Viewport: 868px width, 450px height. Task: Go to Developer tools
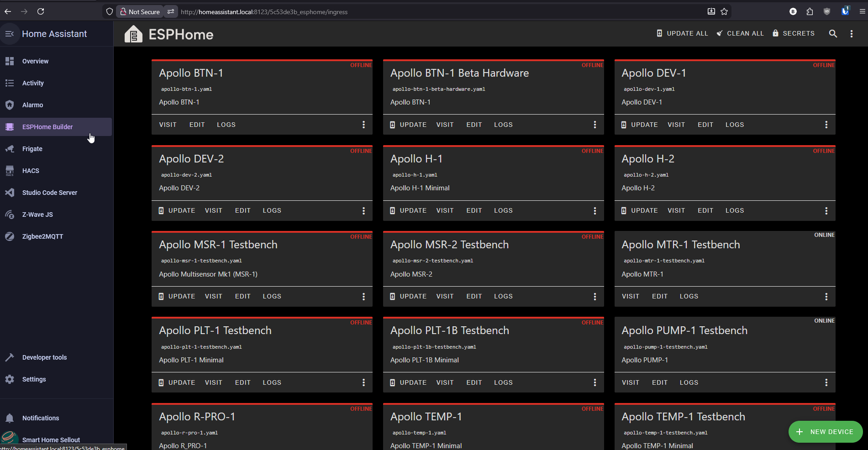44,357
